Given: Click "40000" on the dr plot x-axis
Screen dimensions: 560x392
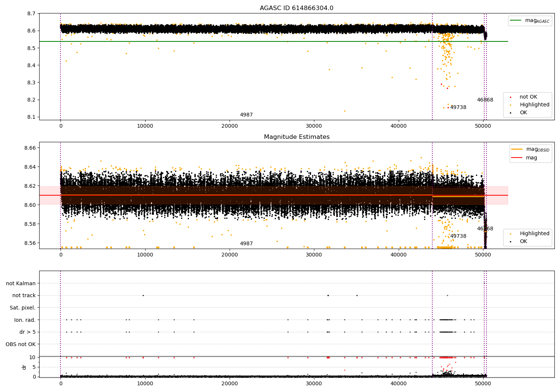Looking at the screenshot, I should 398,384.
